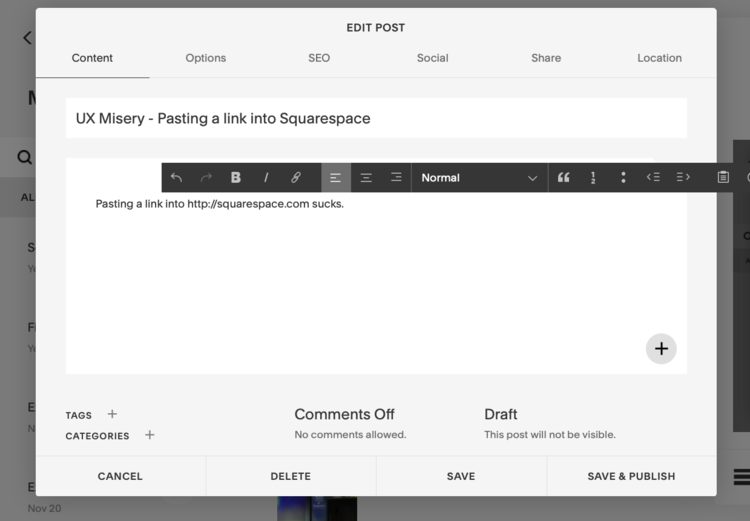
Task: Click the SAVE button
Action: click(x=461, y=476)
